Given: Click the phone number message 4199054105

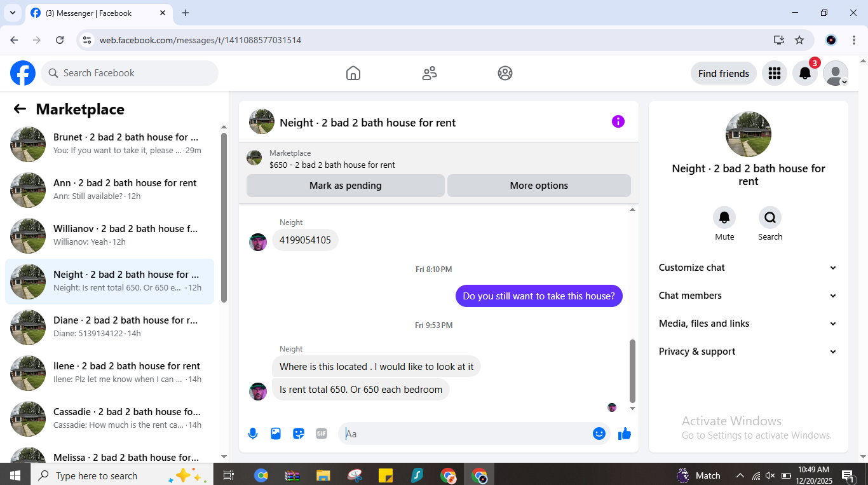Looking at the screenshot, I should pos(305,240).
